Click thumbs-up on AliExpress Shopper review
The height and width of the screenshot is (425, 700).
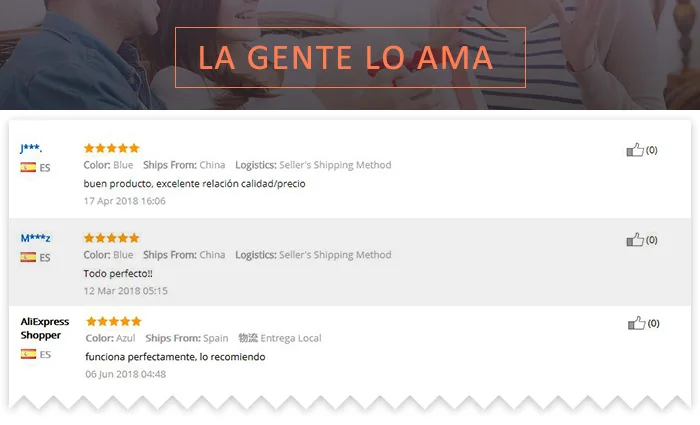click(637, 323)
